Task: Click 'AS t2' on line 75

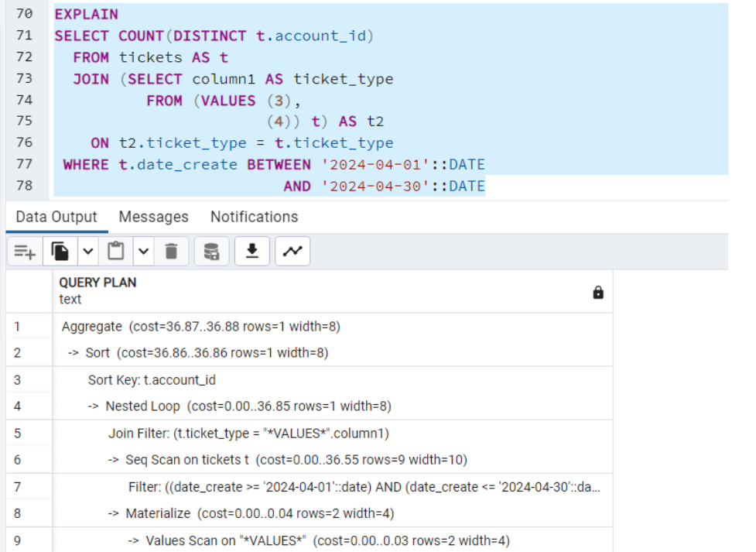Action: [361, 122]
